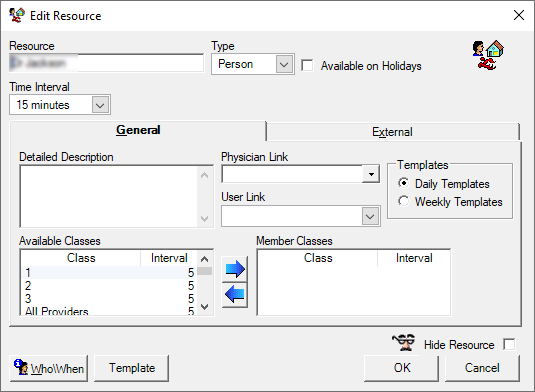Image resolution: width=535 pixels, height=392 pixels.
Task: Click the disguise glasses Hide Resource icon
Action: pos(403,343)
